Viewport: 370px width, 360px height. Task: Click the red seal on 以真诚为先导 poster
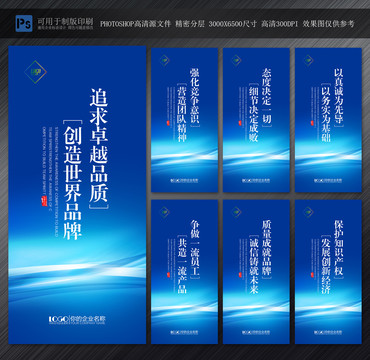point(312,123)
